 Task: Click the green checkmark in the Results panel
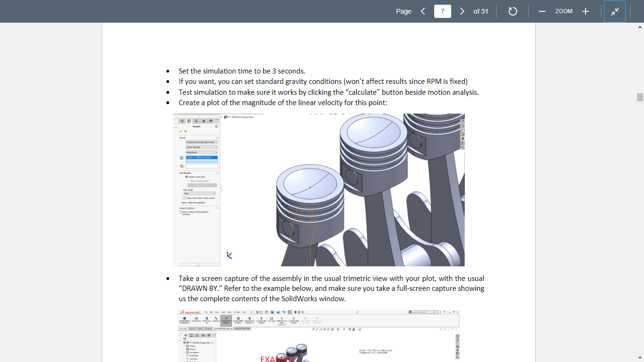(181, 131)
